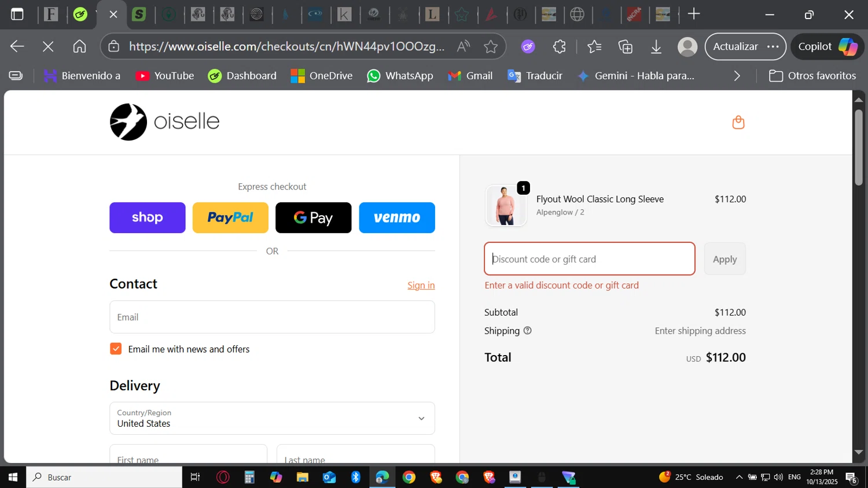Pay with Google Pay express button
The height and width of the screenshot is (488, 868).
click(x=314, y=217)
